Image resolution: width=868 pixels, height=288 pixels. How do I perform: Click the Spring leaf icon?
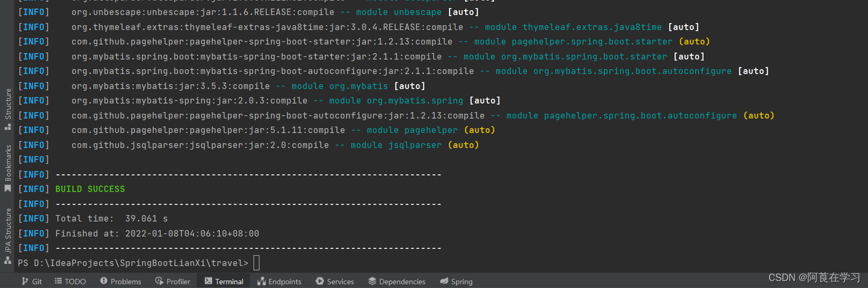[x=444, y=281]
